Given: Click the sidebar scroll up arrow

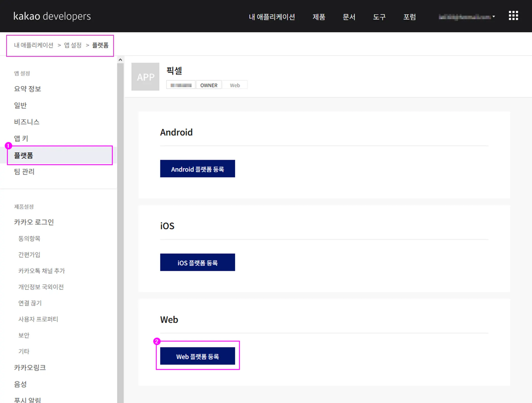Looking at the screenshot, I should coord(120,60).
